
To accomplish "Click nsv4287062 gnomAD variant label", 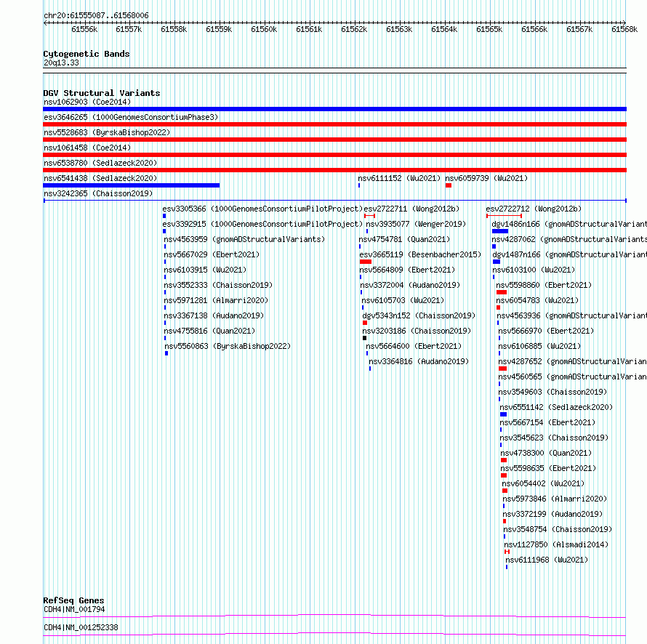I will (569, 239).
